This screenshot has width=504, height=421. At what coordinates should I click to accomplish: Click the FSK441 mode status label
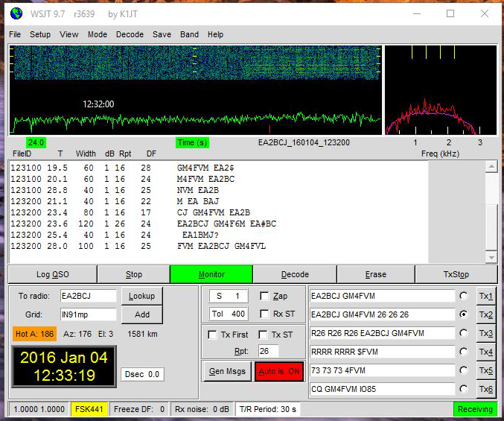[x=89, y=409]
